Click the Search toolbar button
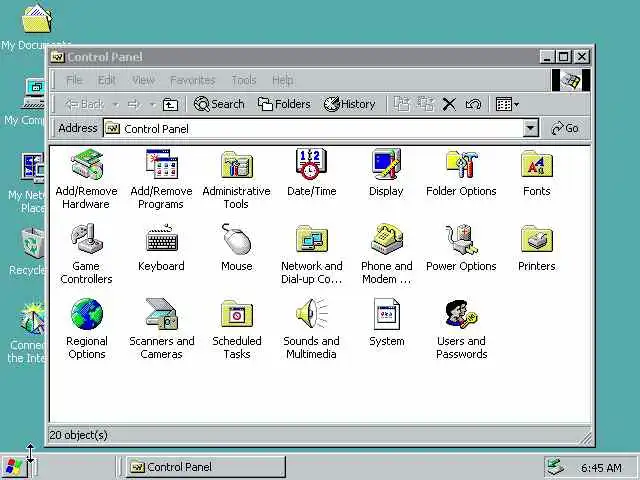Viewport: 640px width, 480px height. point(219,104)
